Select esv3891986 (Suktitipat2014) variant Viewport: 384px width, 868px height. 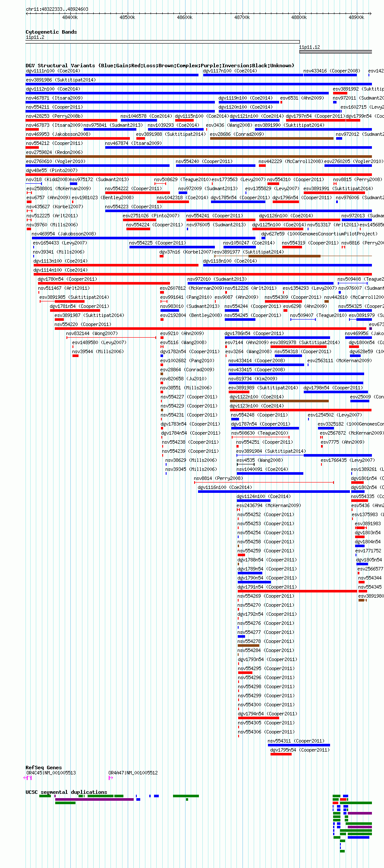tap(198, 84)
